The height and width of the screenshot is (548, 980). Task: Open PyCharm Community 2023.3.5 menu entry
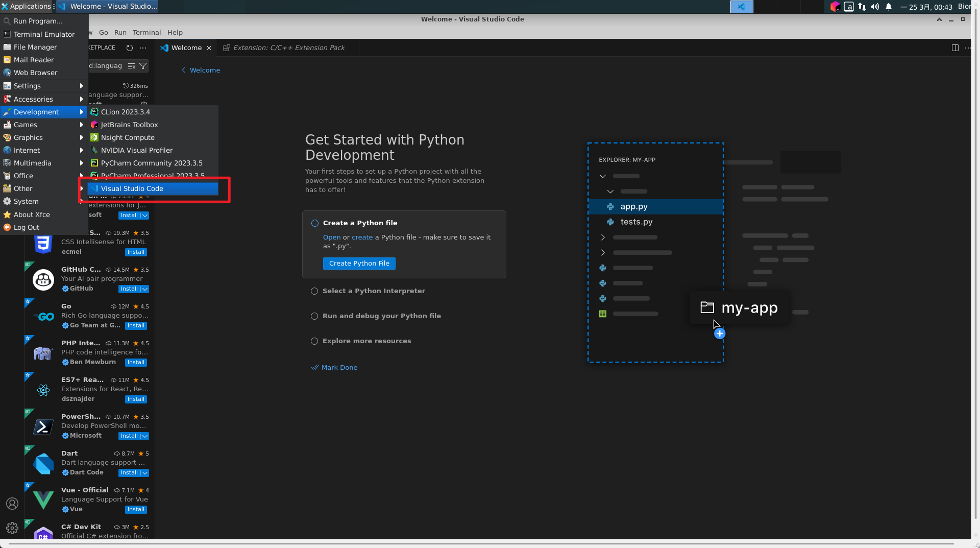tap(153, 163)
